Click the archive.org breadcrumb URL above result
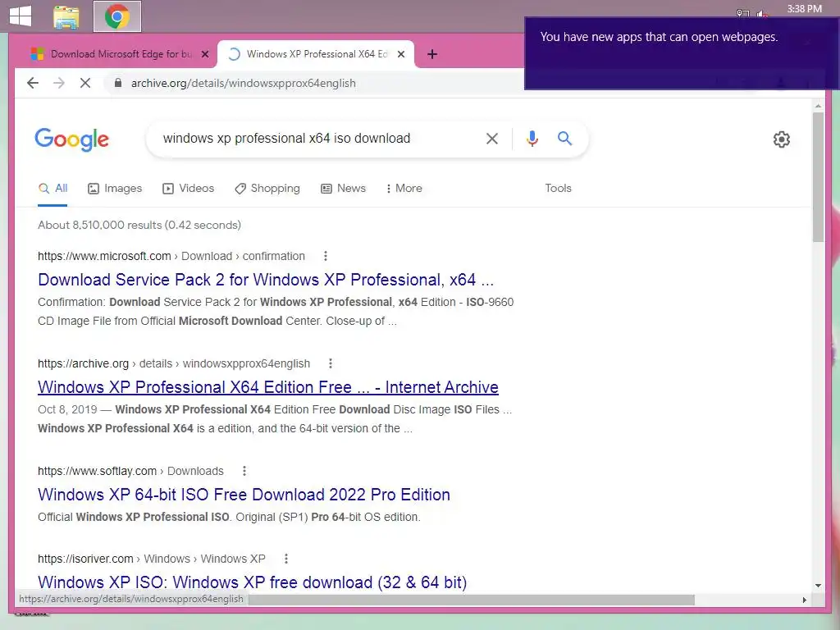This screenshot has width=840, height=630. [x=174, y=363]
